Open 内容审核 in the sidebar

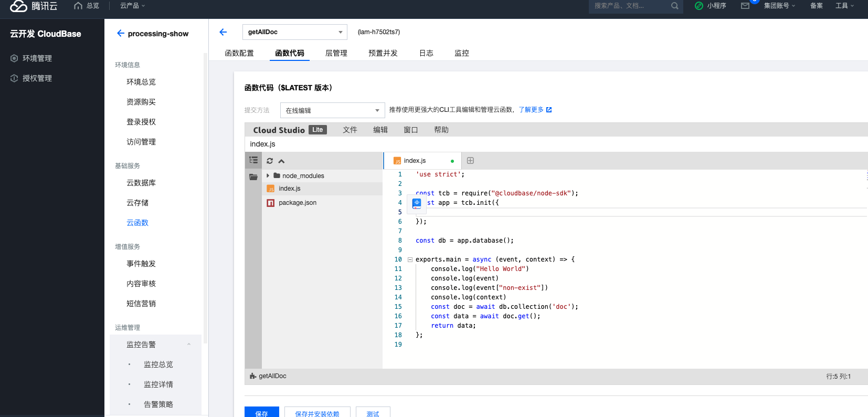click(x=141, y=284)
